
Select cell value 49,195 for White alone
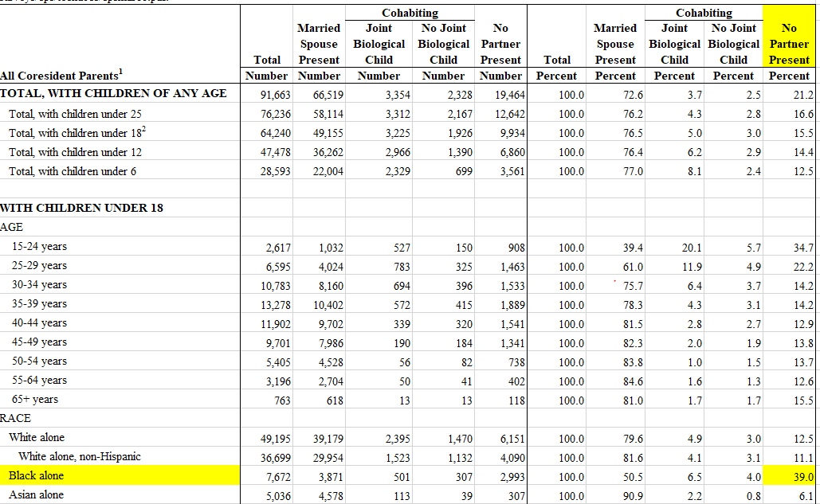(275, 439)
